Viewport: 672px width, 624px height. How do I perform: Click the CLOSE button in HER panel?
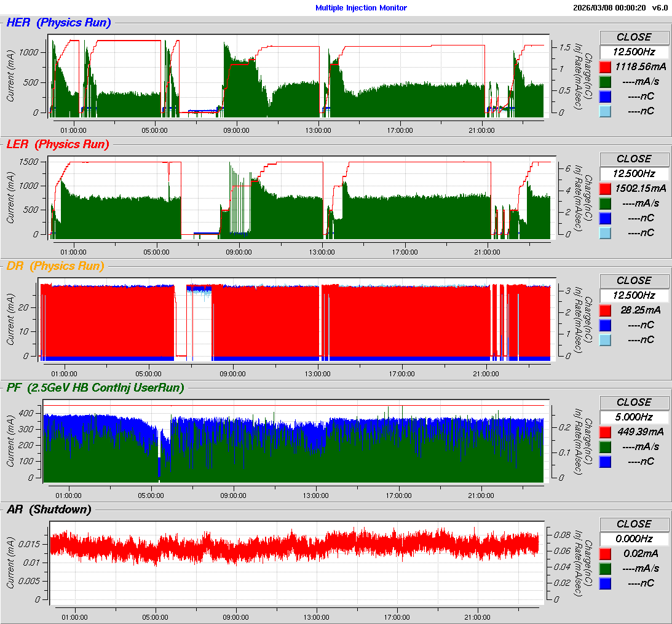[x=633, y=37]
